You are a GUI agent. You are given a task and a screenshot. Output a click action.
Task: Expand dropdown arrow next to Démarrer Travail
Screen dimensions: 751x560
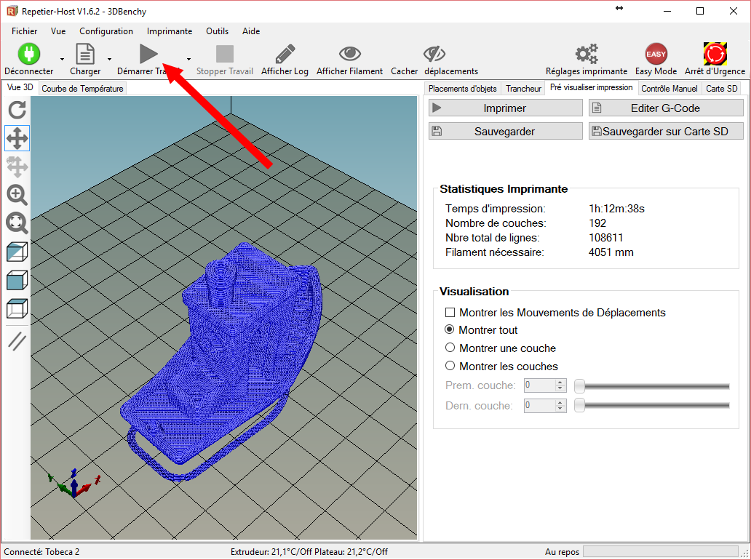[x=188, y=59]
